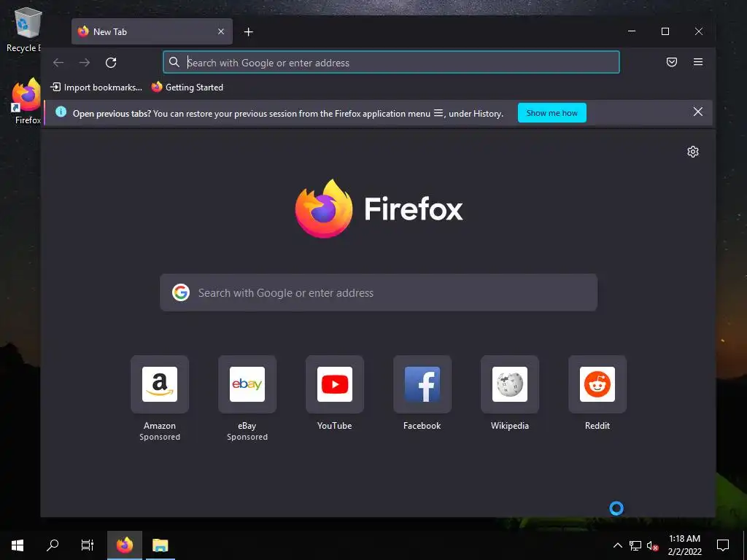Open Windows notification center
The width and height of the screenshot is (747, 560).
723,545
